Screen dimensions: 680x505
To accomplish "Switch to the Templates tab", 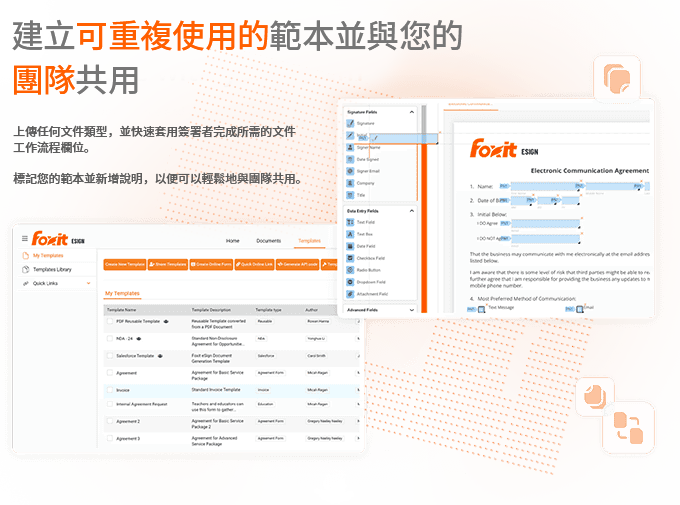I will pyautogui.click(x=309, y=241).
